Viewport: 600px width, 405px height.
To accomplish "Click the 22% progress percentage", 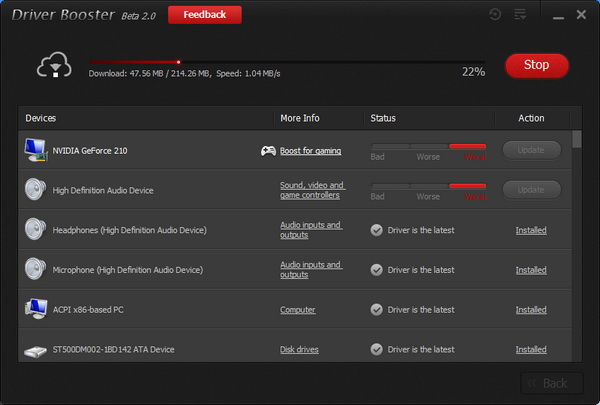I will point(474,72).
